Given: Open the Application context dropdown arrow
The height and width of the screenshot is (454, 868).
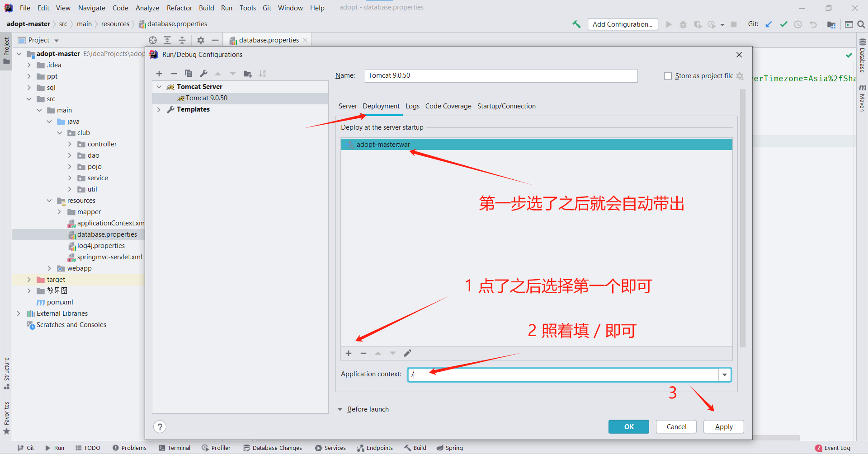Looking at the screenshot, I should point(725,374).
